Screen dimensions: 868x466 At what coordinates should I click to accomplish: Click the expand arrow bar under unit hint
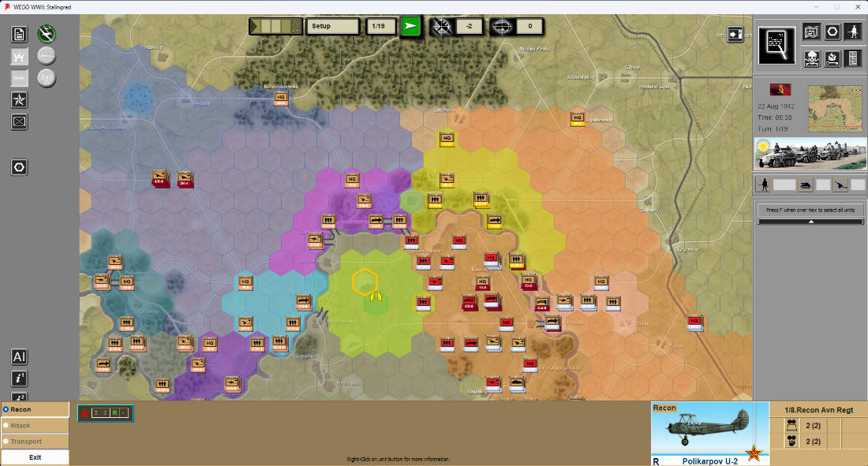tap(810, 222)
